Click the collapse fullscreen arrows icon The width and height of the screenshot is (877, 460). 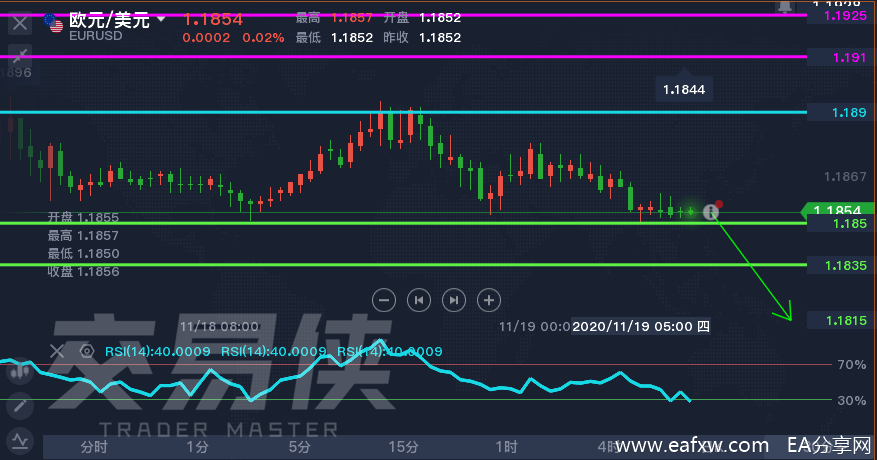point(20,55)
